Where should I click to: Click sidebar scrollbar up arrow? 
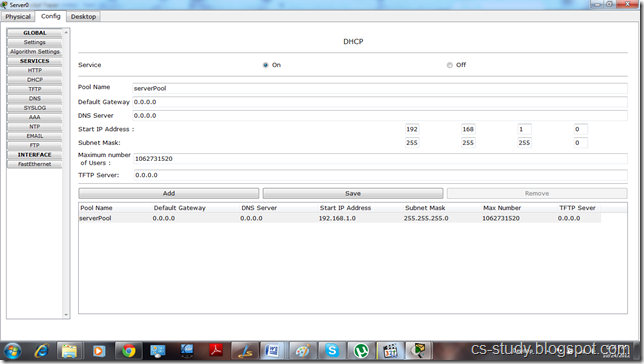tap(66, 32)
